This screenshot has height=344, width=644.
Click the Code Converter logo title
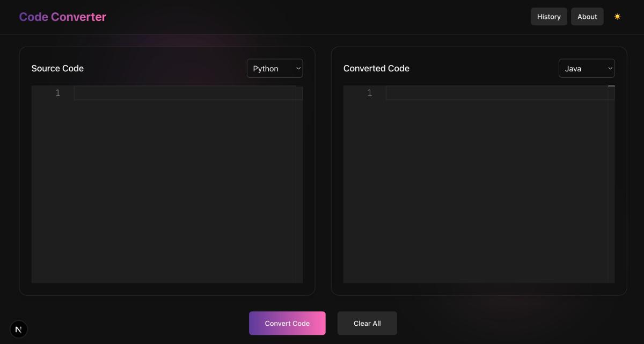pyautogui.click(x=63, y=17)
